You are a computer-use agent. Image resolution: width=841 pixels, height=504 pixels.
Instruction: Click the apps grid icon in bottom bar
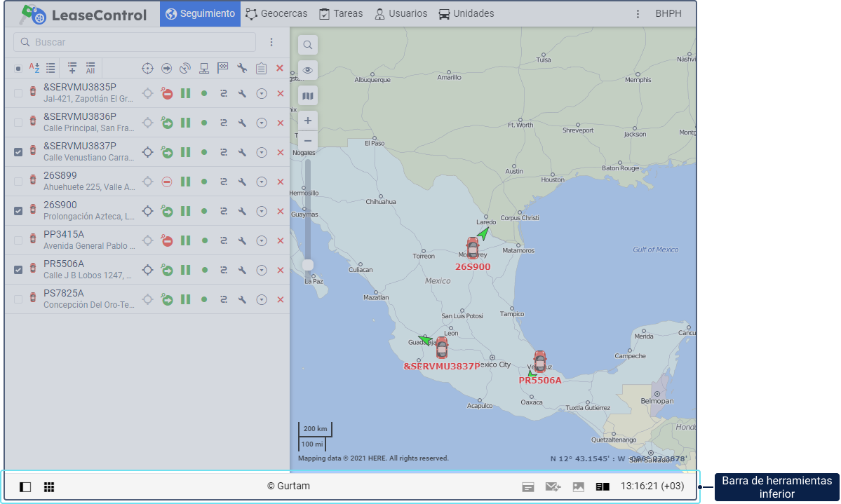point(49,486)
